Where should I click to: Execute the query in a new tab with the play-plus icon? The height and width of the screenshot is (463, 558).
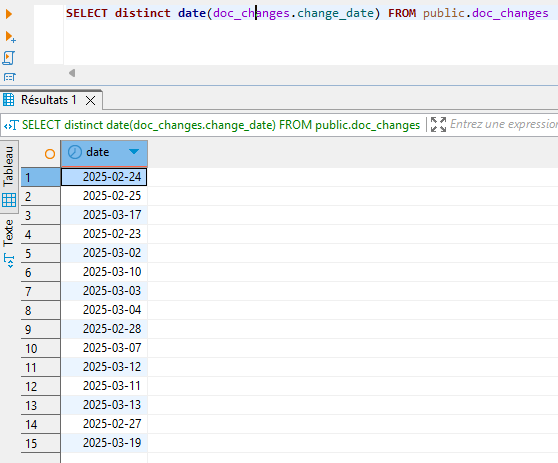click(10, 36)
